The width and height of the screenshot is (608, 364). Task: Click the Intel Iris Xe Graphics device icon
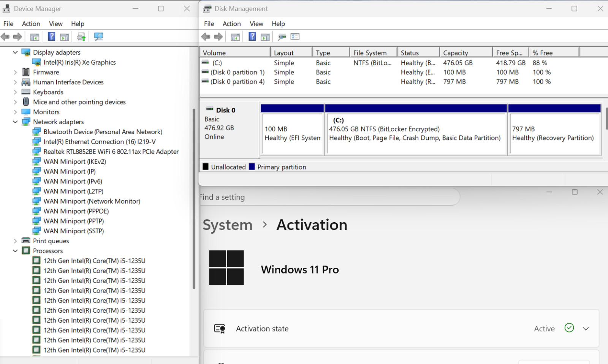click(x=36, y=62)
